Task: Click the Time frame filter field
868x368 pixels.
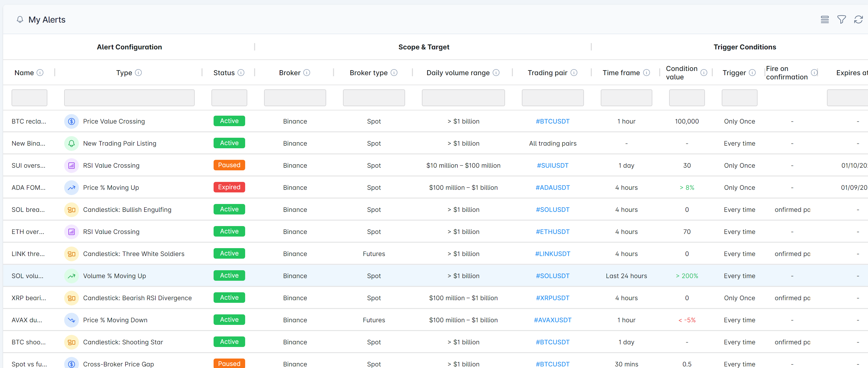Action: click(x=626, y=98)
